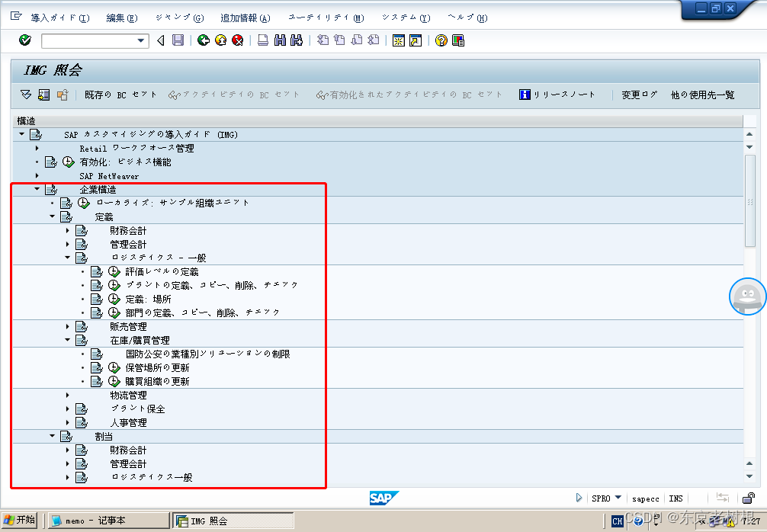The height and width of the screenshot is (532, 767).
Task: Click the Customize Local Layout icon
Action: point(458,40)
